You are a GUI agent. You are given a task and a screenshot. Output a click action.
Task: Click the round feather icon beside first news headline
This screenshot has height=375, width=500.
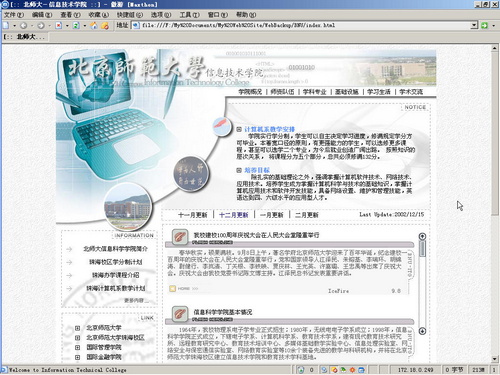pos(180,237)
